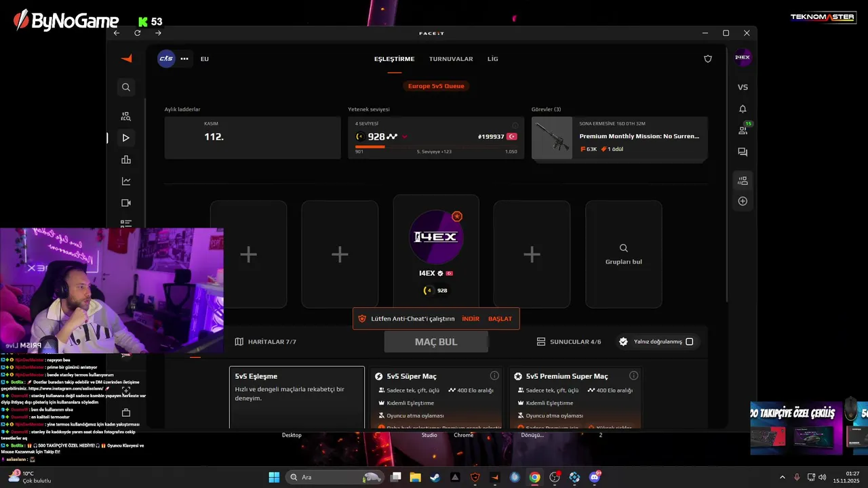
Task: Click Grupları bul party finder card
Action: coord(624,254)
